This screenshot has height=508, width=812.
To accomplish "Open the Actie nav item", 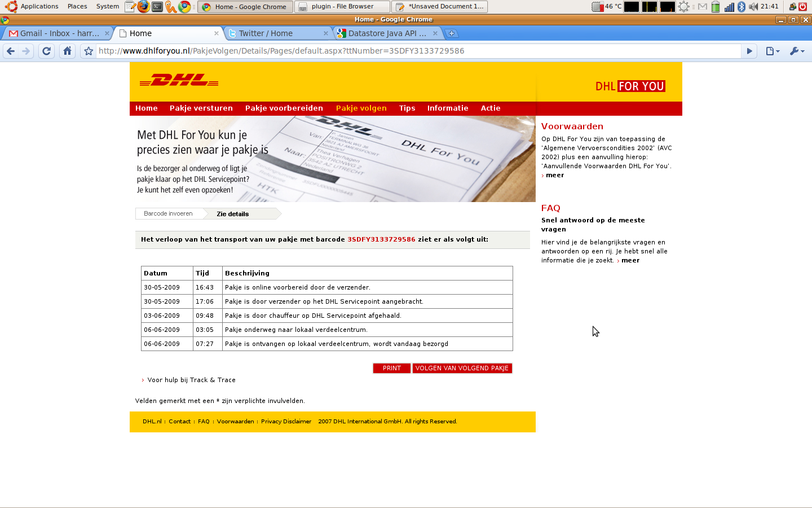I will (491, 108).
